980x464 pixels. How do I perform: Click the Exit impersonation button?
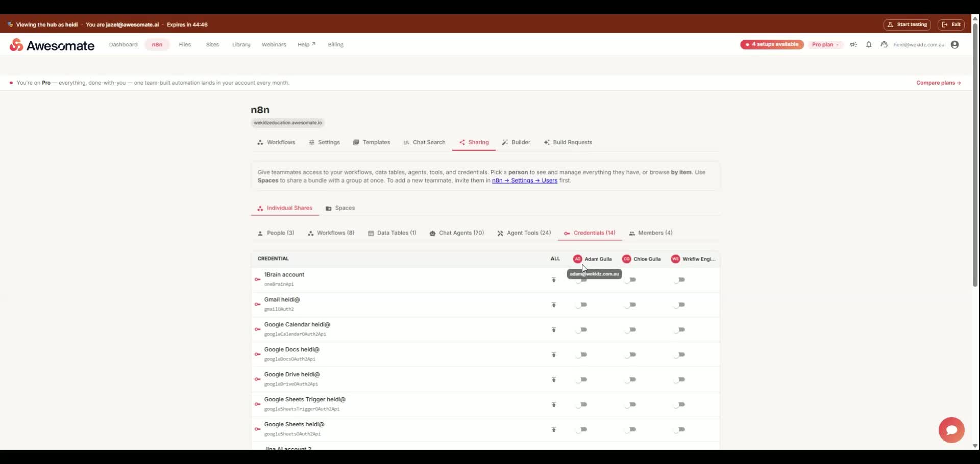click(x=951, y=24)
